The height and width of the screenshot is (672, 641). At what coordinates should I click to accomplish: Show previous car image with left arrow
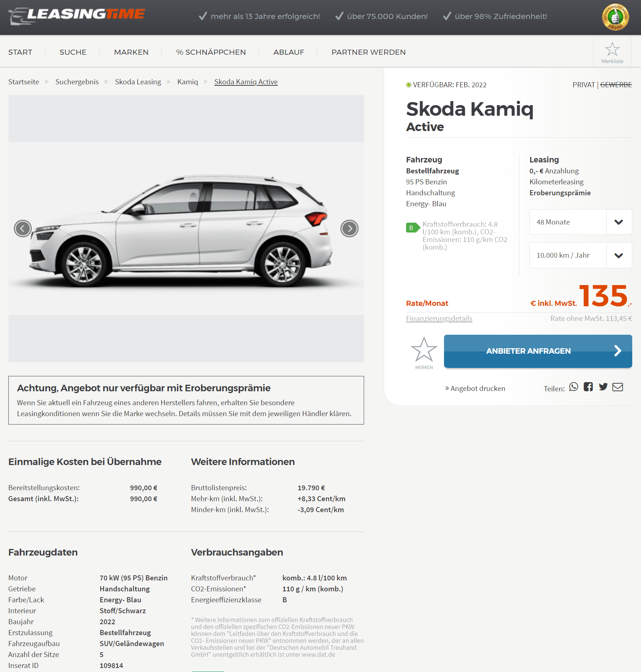pyautogui.click(x=23, y=229)
